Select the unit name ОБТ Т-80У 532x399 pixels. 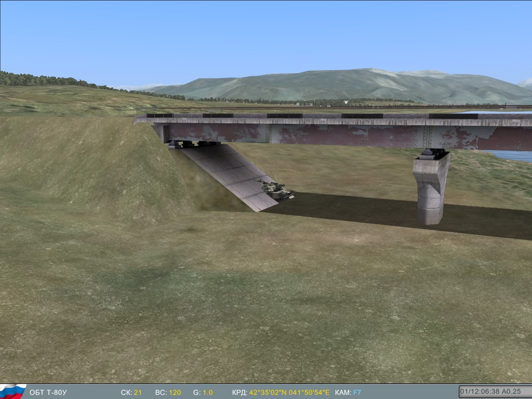48,393
